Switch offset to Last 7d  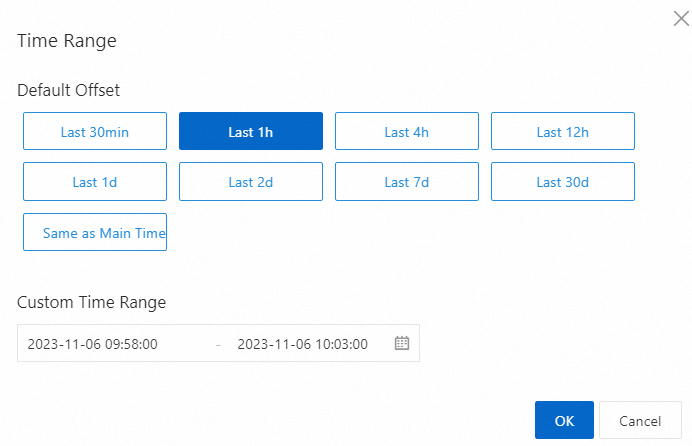coord(407,182)
